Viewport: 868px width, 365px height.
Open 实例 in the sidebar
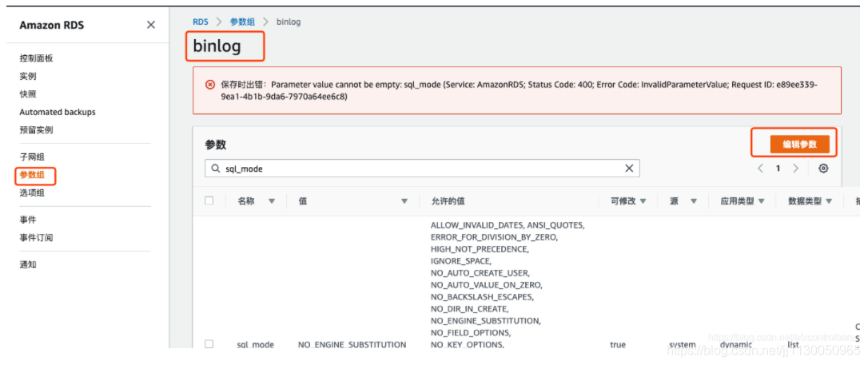[28, 77]
